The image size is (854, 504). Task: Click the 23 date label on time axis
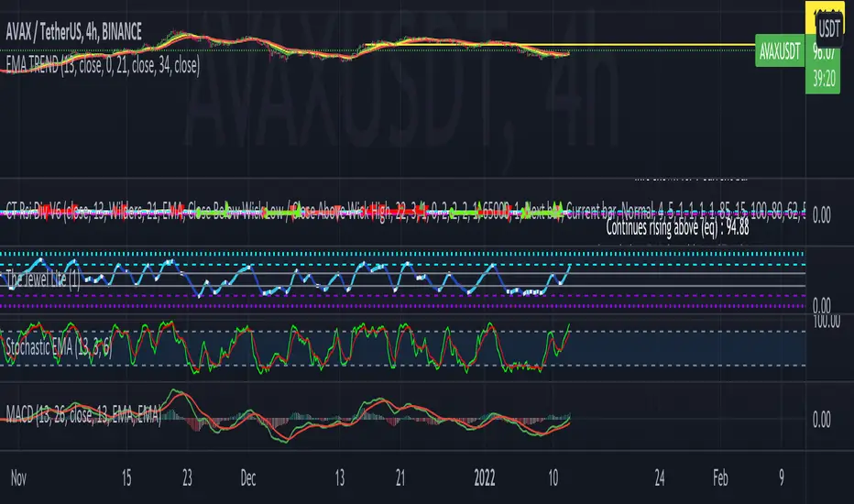coord(187,478)
